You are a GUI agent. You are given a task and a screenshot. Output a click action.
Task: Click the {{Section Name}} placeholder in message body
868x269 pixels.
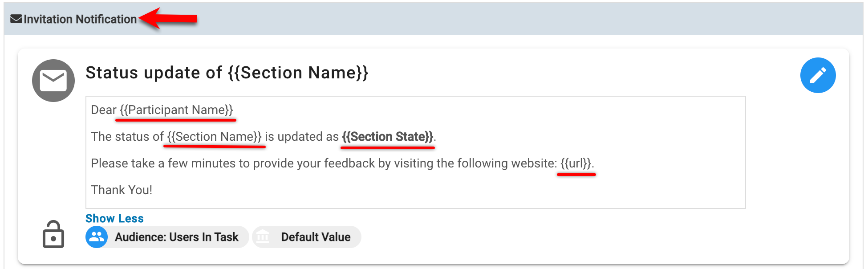pyautogui.click(x=215, y=137)
